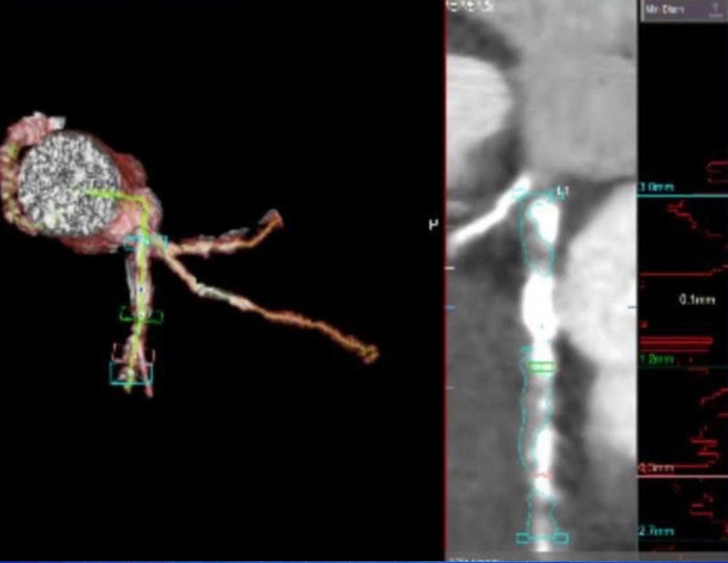The width and height of the screenshot is (728, 563).
Task: Click the green measurement label in the diameter chart
Action: tap(656, 360)
